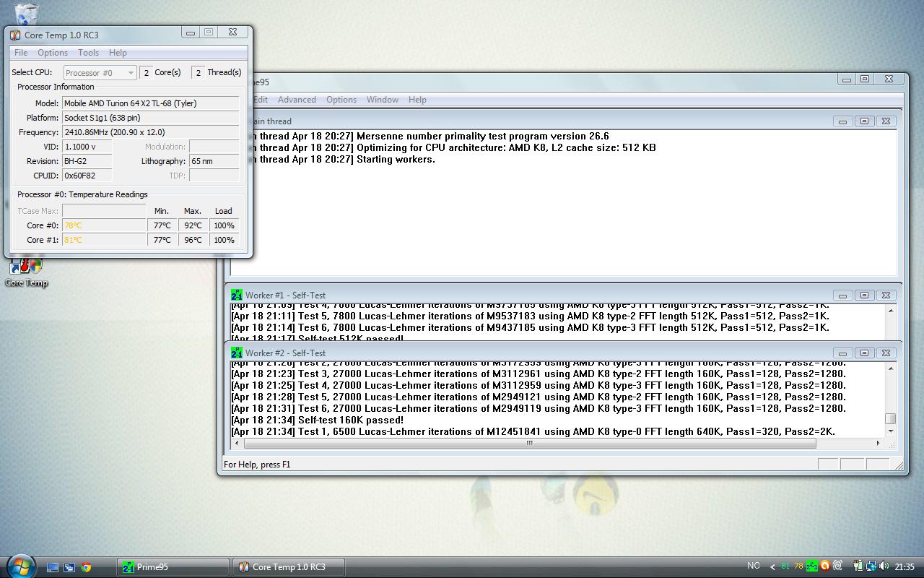Click the 2410.86MHz frequency value
Image resolution: width=924 pixels, height=578 pixels.
150,132
